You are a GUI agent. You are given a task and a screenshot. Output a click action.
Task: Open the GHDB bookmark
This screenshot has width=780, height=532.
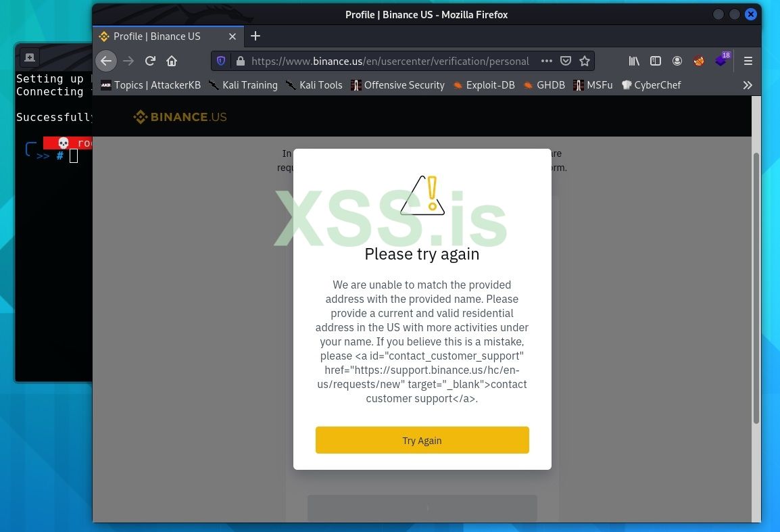[x=544, y=85]
